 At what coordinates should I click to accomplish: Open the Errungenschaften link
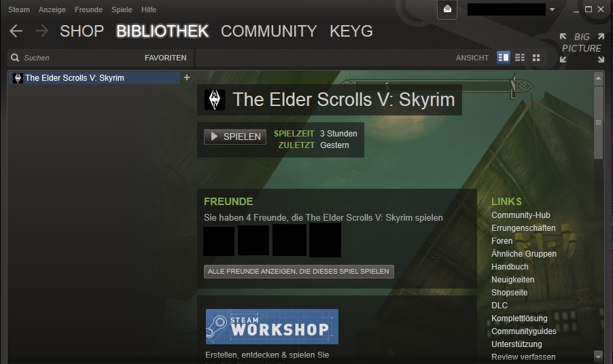click(x=523, y=228)
